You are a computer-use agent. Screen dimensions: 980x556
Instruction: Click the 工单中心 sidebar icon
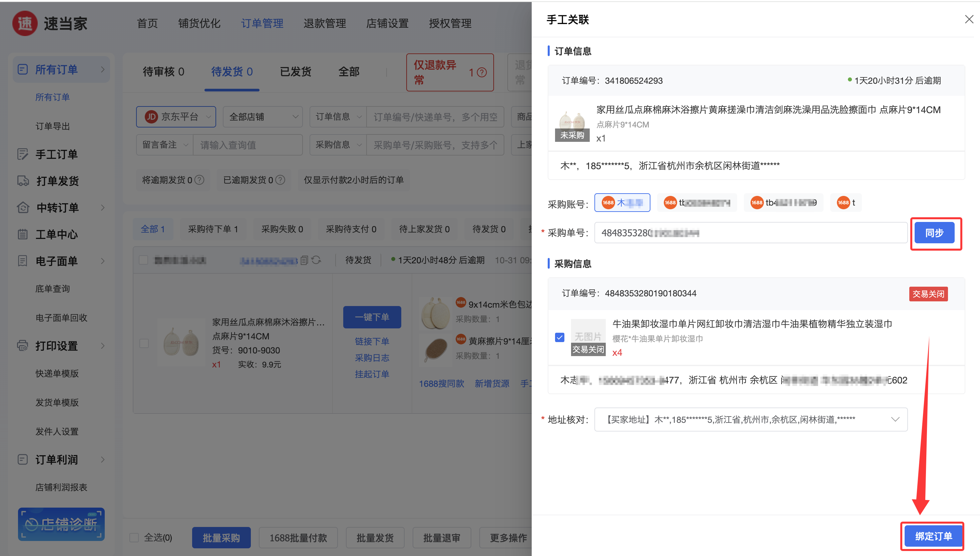point(23,234)
